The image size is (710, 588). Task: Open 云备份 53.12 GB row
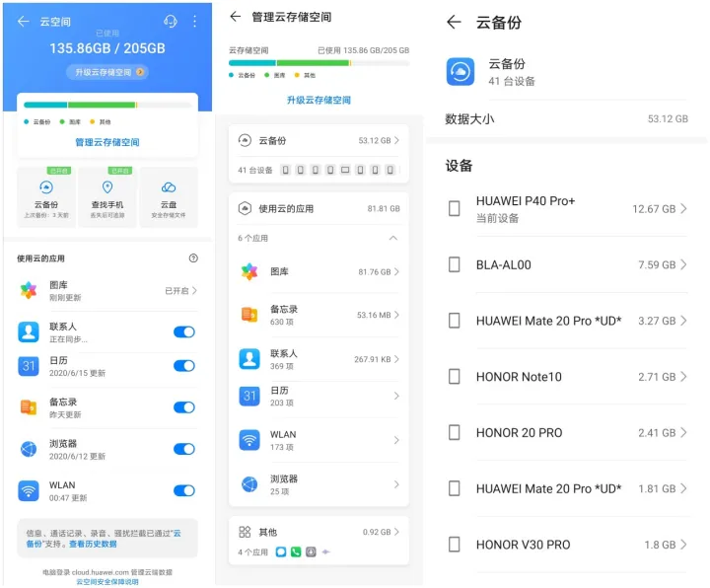click(x=319, y=140)
